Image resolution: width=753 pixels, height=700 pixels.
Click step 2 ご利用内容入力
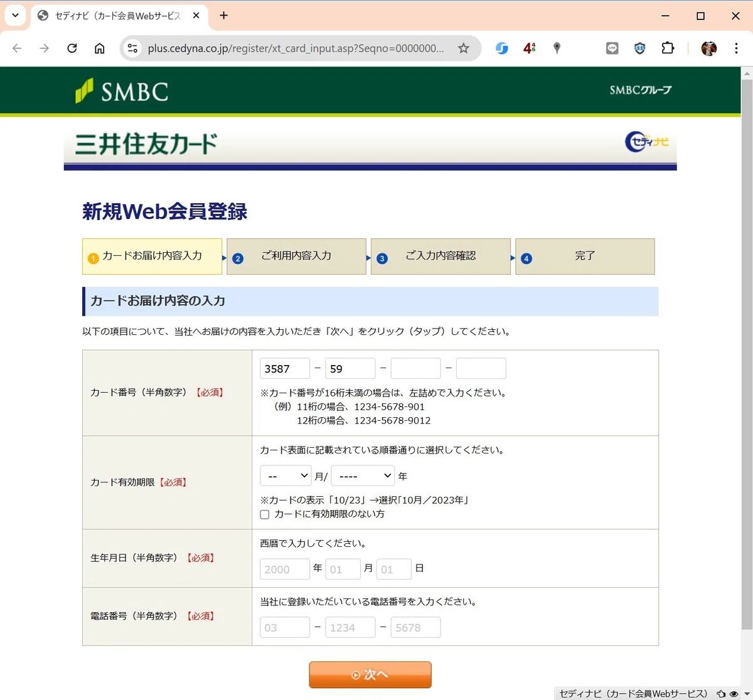(x=296, y=256)
